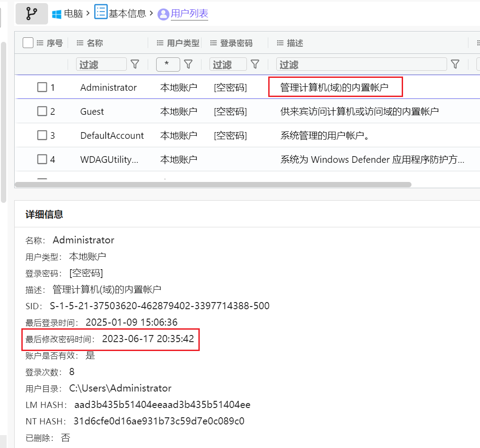Click the 用户列表 breadcrumb link

[x=190, y=14]
